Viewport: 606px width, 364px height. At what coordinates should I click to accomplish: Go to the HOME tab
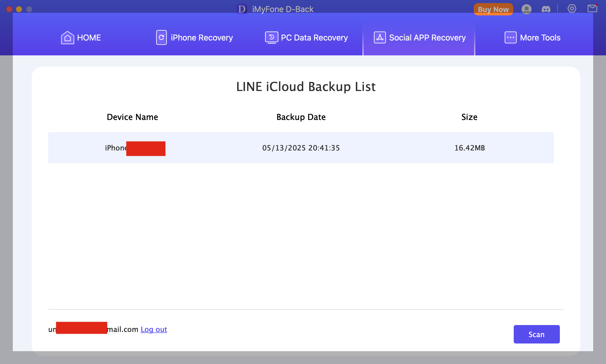click(81, 38)
